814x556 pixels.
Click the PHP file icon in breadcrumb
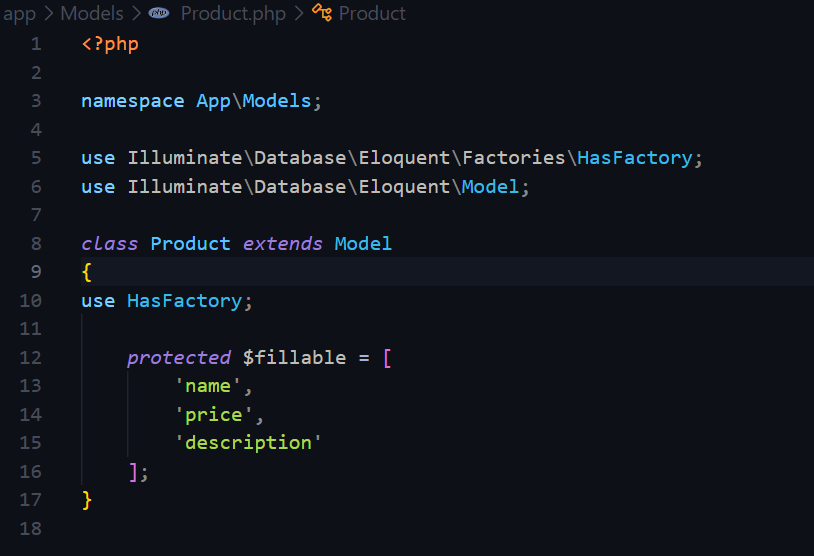tap(159, 13)
